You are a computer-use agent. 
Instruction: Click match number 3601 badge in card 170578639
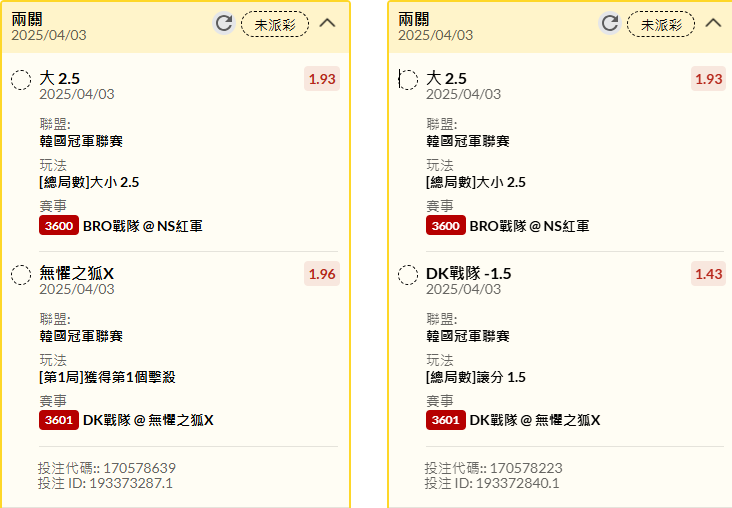[59, 420]
